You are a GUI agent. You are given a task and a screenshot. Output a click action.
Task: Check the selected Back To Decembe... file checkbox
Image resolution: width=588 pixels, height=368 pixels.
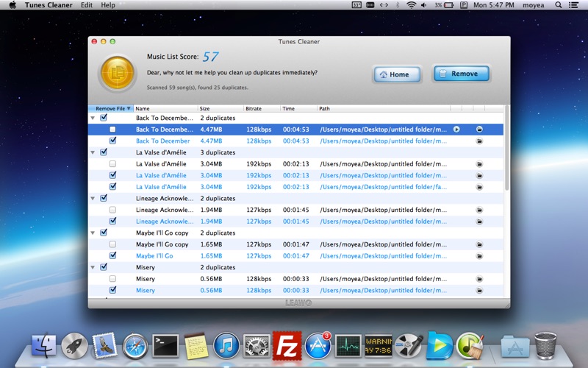[x=112, y=130]
